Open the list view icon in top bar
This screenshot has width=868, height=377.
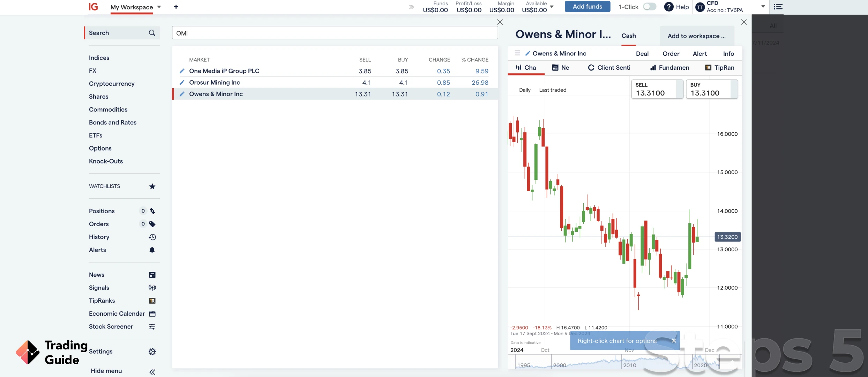coord(778,7)
